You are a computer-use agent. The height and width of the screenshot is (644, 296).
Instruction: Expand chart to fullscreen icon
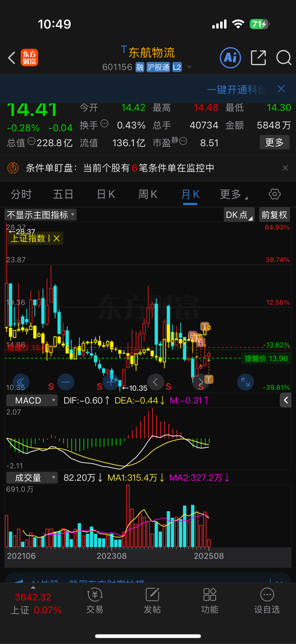246,382
